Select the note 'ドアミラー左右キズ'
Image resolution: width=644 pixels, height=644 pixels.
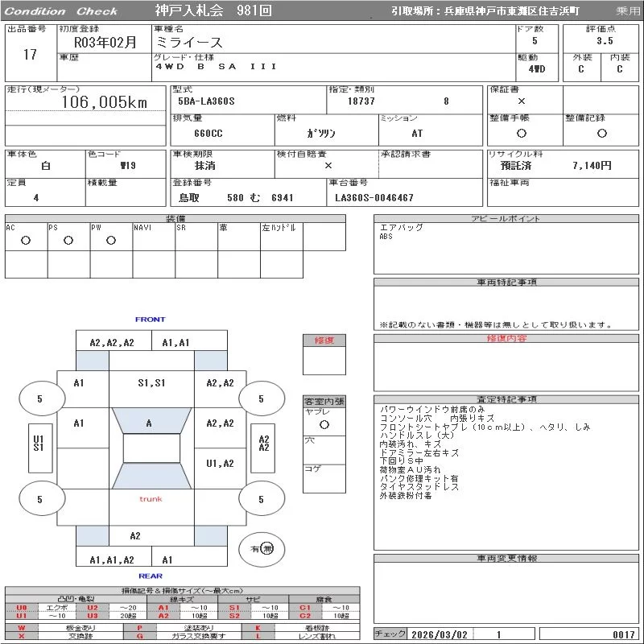click(x=419, y=452)
